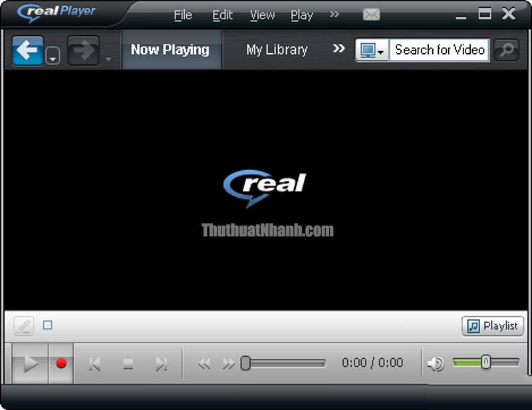Viewport: 532px width, 410px height.
Task: Skip to previous clip
Action: [94, 364]
